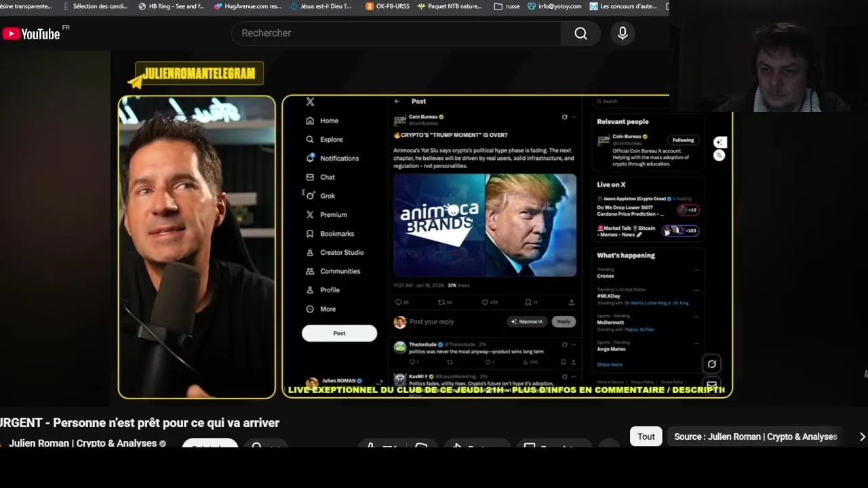This screenshot has width=868, height=488.
Task: Open the HugAvenue.com bookmark
Action: pos(248,6)
